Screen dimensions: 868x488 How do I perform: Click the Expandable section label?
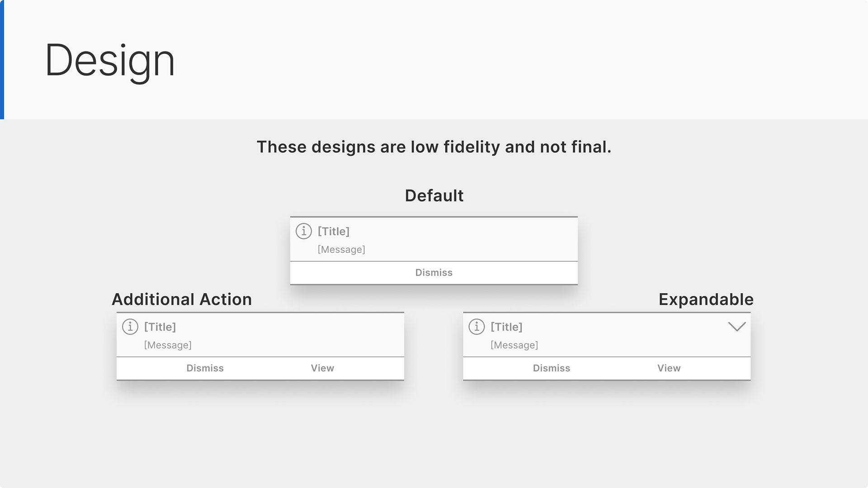point(706,299)
